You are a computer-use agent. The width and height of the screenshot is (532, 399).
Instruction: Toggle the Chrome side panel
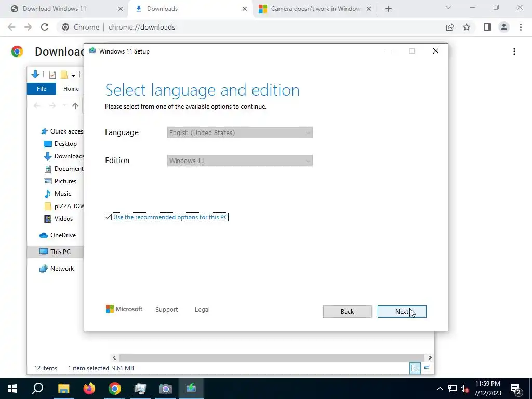click(x=487, y=27)
